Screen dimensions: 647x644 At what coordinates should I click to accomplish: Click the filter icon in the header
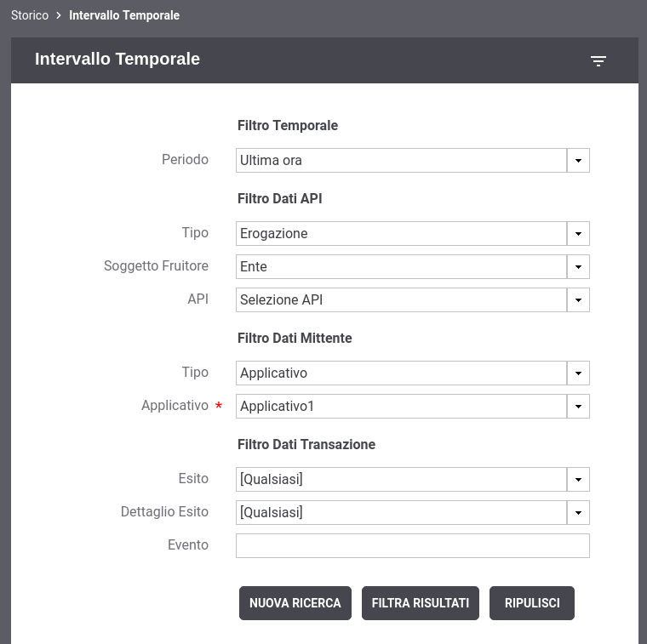(598, 61)
